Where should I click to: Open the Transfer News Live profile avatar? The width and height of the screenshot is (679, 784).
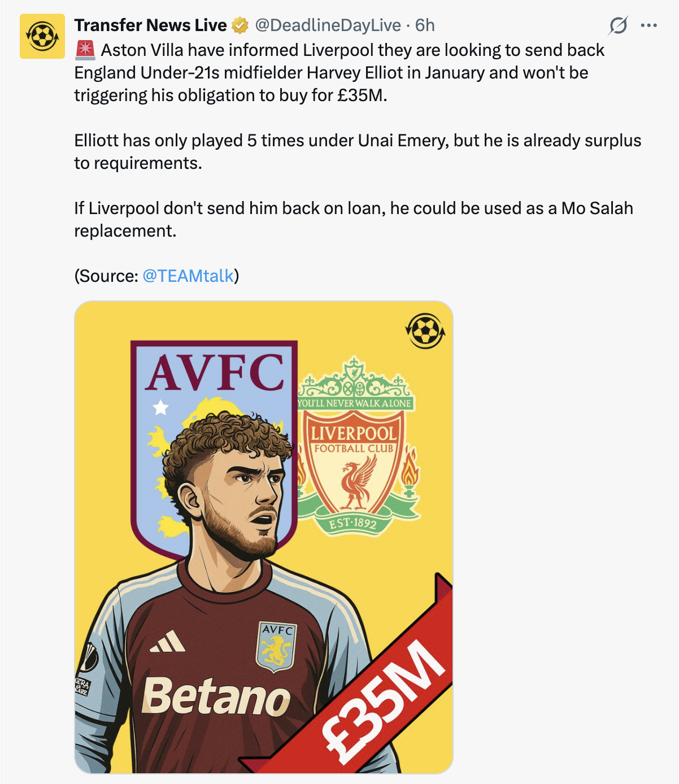[x=42, y=37]
